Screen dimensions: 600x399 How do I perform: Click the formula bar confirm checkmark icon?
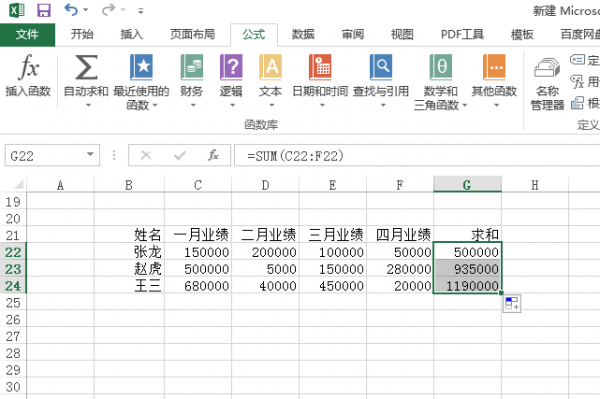pos(179,155)
